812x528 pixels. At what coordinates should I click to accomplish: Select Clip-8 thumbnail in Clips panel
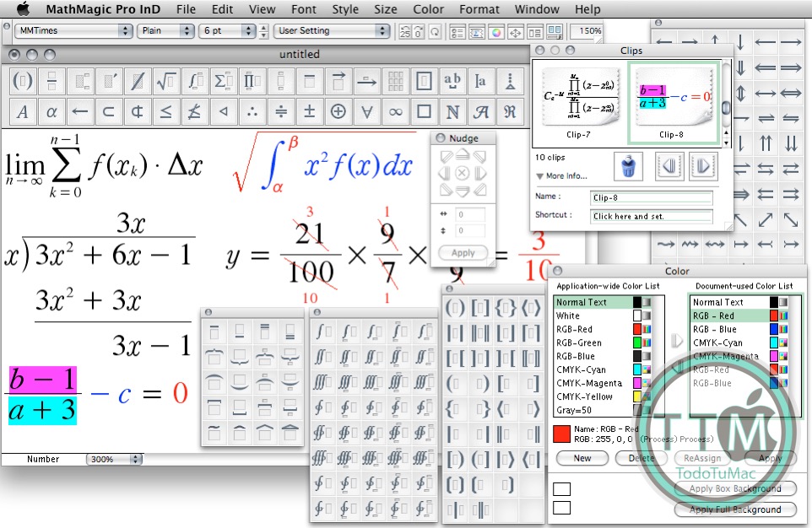click(x=672, y=103)
